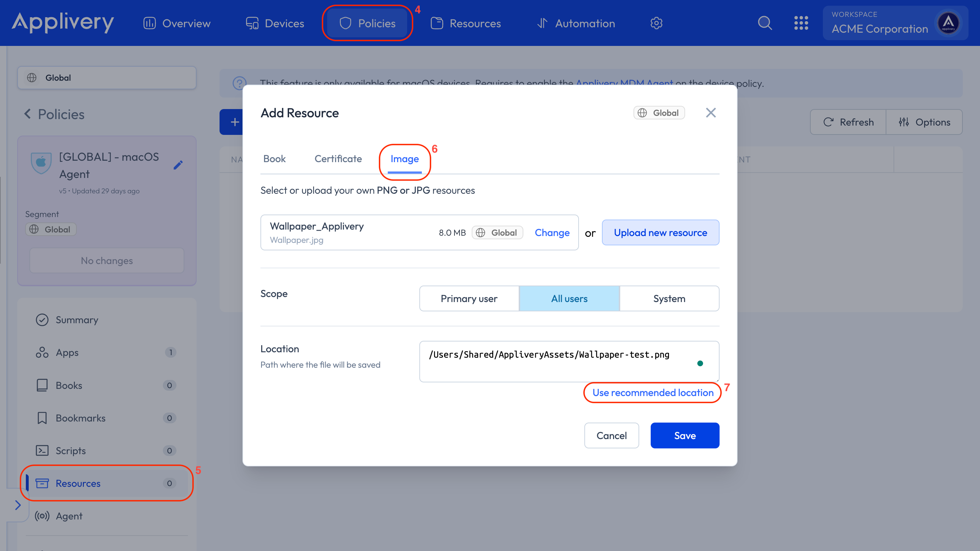Click the Applivery logo
Image resolution: width=980 pixels, height=551 pixels.
pyautogui.click(x=63, y=23)
